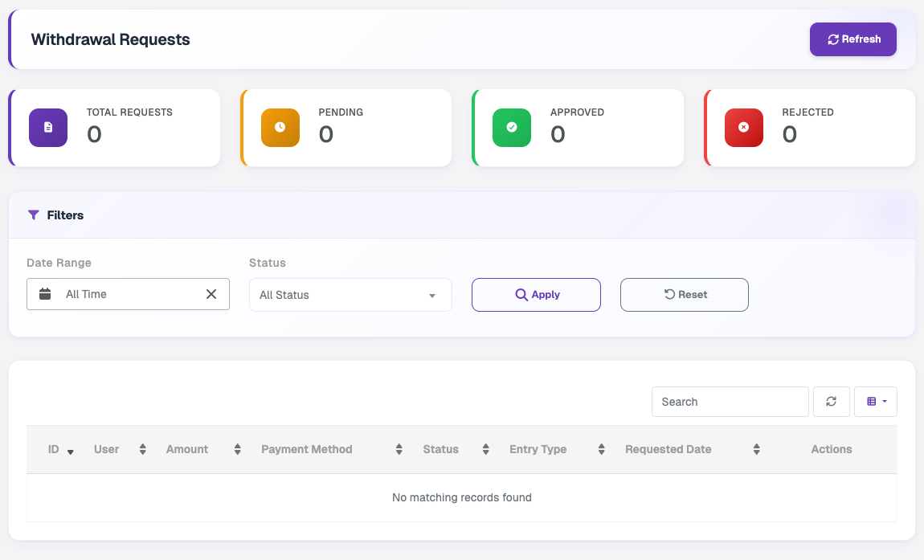Click the purple Refresh button
This screenshot has height=560, width=924.
(852, 39)
